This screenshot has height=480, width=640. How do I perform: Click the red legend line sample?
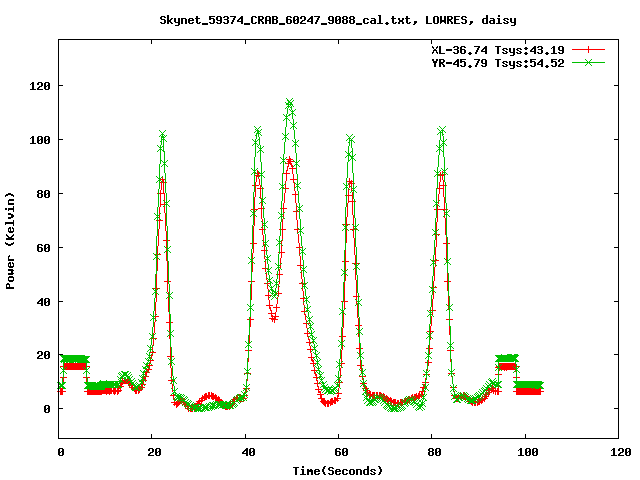click(588, 50)
